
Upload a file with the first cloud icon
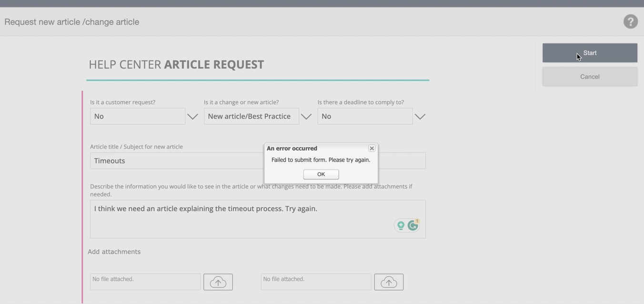pos(218,282)
